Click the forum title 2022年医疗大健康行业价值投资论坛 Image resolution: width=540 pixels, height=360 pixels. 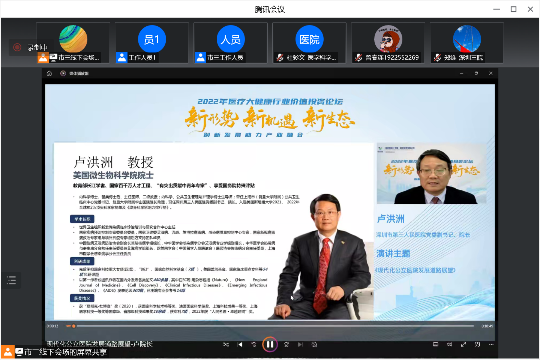270,102
